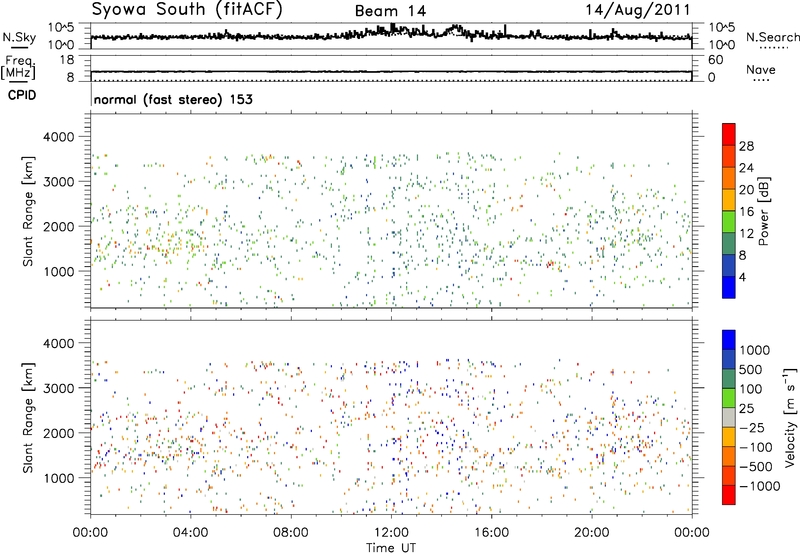Image resolution: width=800 pixels, height=554 pixels.
Task: Click the light green 25–100 velocity segment
Action: click(729, 398)
